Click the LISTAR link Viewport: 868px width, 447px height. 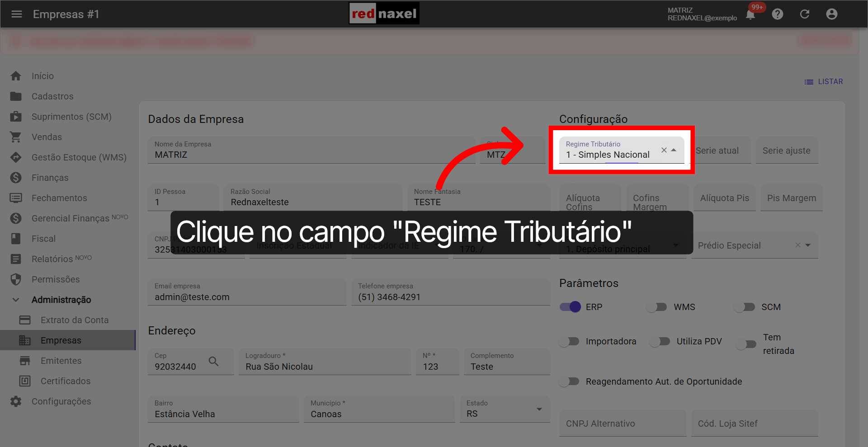(x=830, y=81)
